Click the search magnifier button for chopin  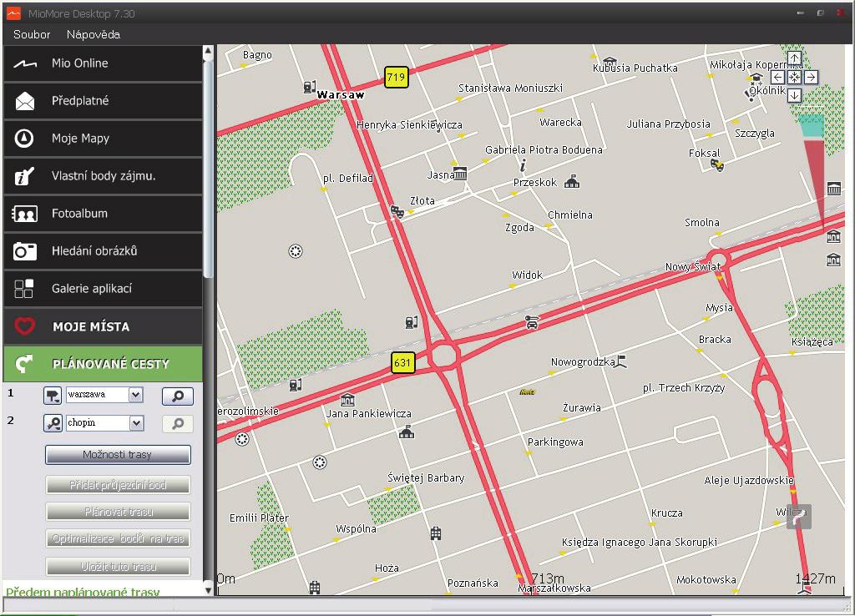coord(178,423)
